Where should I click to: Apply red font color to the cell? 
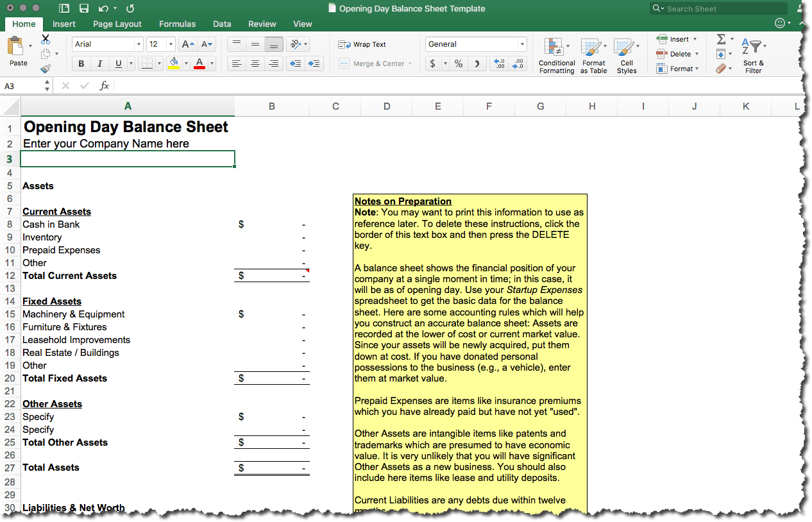click(x=199, y=63)
